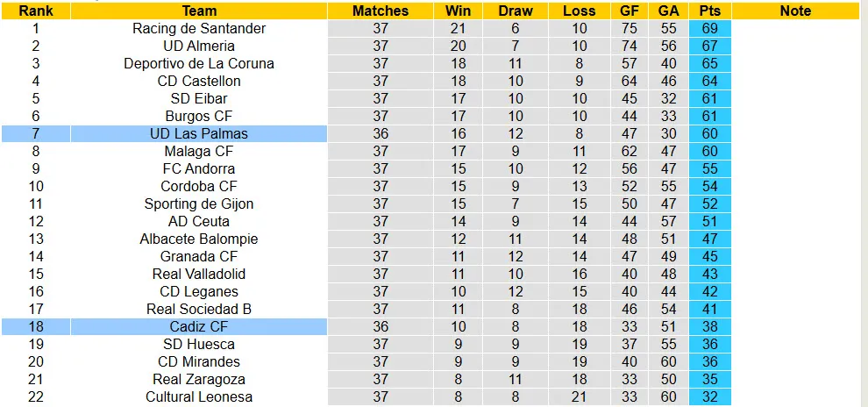The image size is (868, 407).
Task: Select the Loss column header
Action: (579, 11)
